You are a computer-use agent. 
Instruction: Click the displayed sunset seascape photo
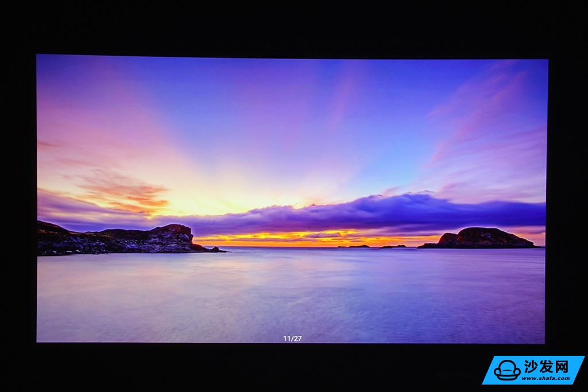pyautogui.click(x=292, y=199)
